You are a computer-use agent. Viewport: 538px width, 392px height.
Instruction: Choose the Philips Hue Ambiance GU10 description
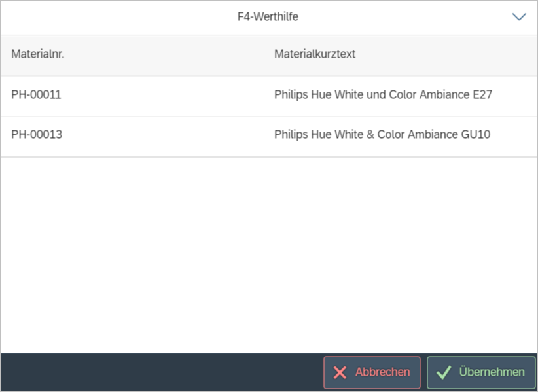point(382,135)
